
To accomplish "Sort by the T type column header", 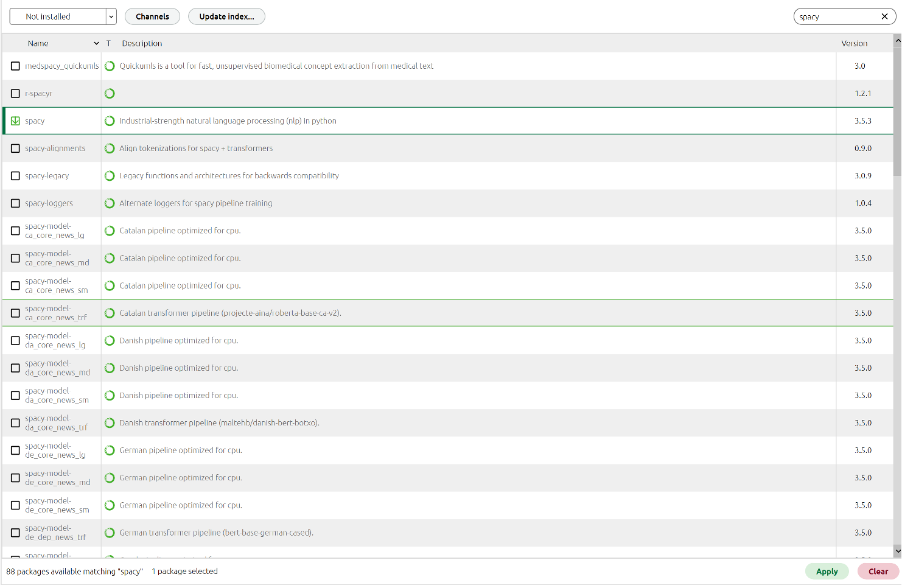I will 108,44.
